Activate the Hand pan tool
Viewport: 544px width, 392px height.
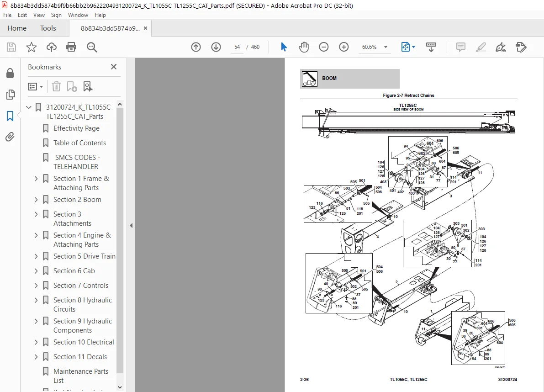click(x=304, y=47)
